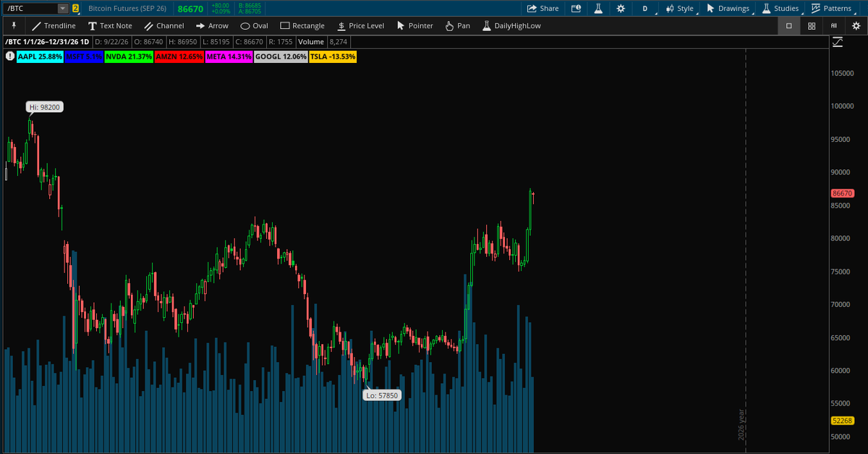Click the GOOGL 12.06% gray comparison label
Viewport: 868px width, 454px height.
pos(281,56)
